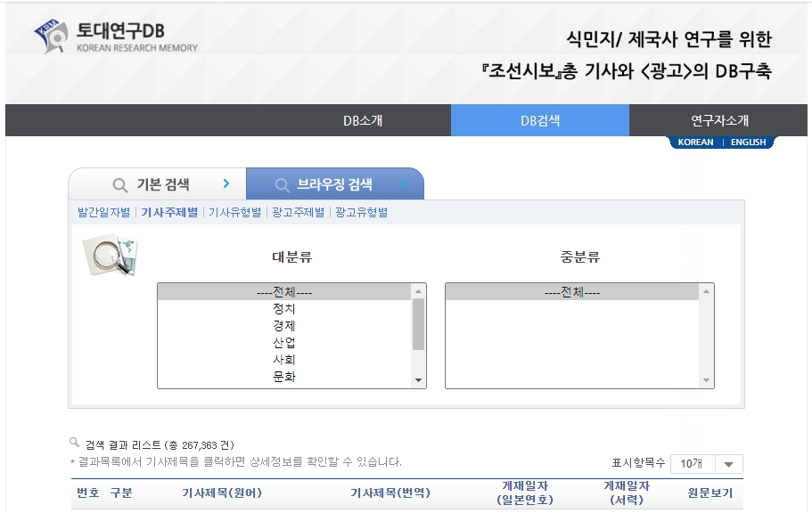Browse by 광고유형별
The width and height of the screenshot is (812, 513).
[x=361, y=213]
